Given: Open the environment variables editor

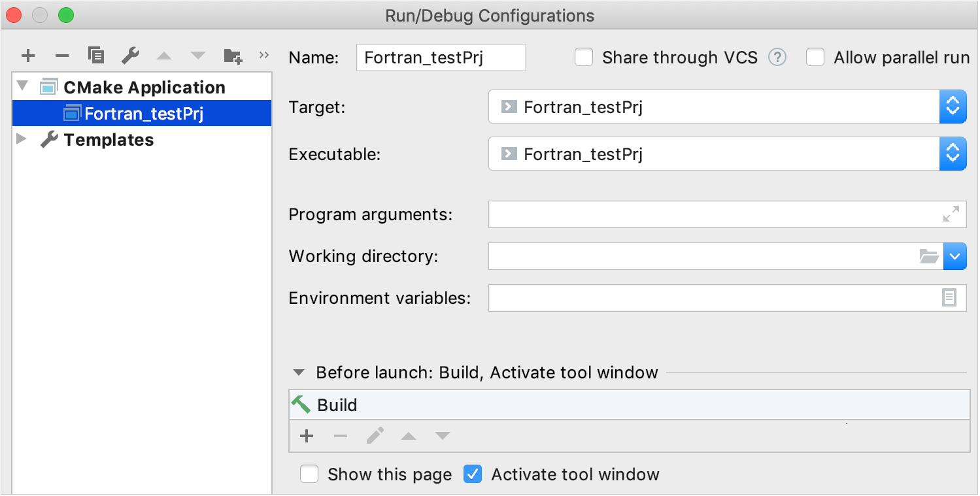Looking at the screenshot, I should click(949, 298).
